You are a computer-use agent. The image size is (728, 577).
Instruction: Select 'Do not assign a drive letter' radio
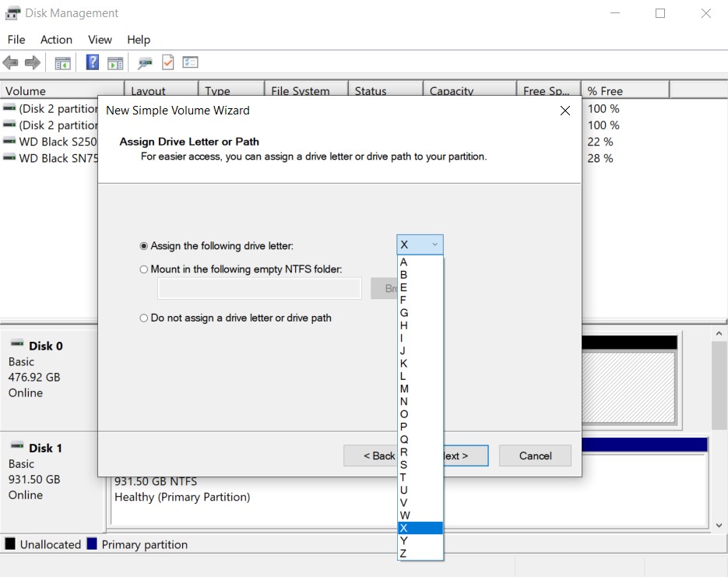pyautogui.click(x=144, y=318)
